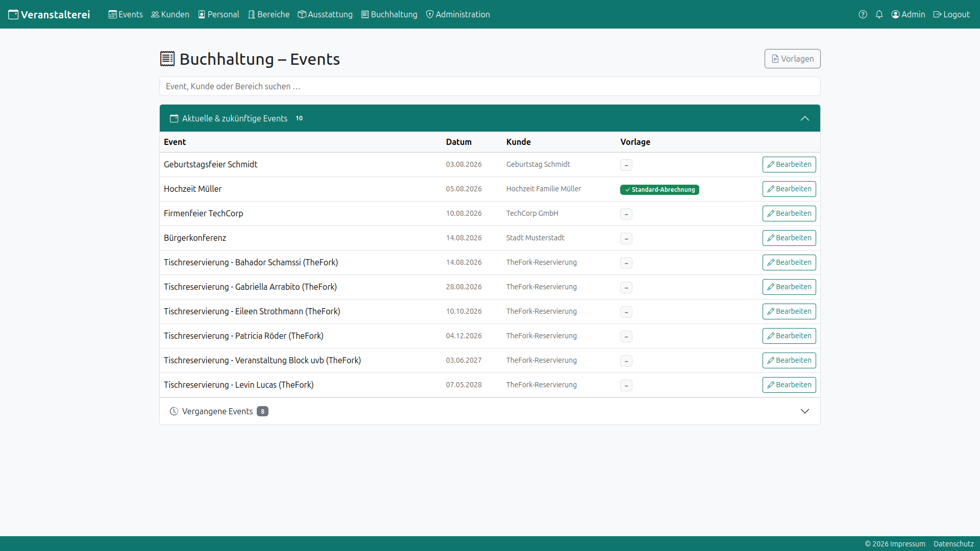The width and height of the screenshot is (980, 551).
Task: Click the Veranstalterei brand name
Action: coord(56,14)
